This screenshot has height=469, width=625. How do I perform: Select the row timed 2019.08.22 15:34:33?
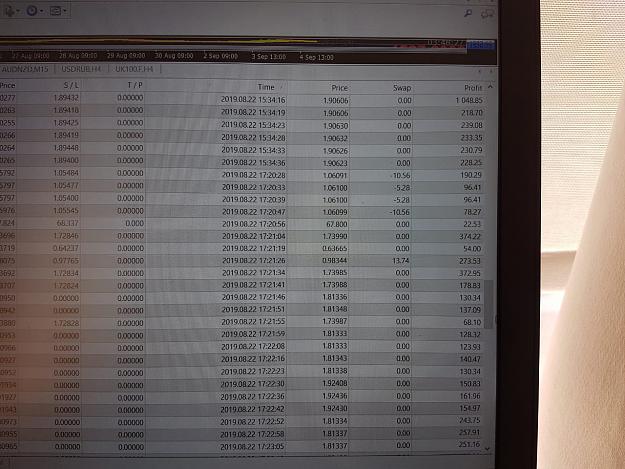[242, 150]
